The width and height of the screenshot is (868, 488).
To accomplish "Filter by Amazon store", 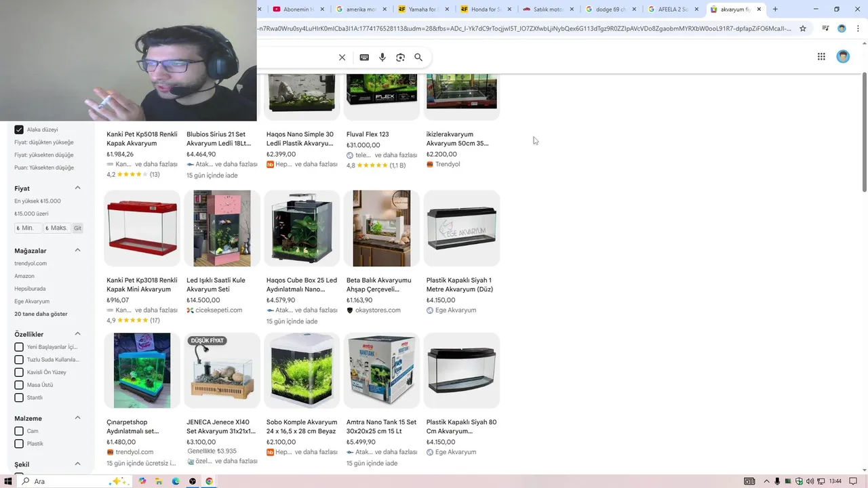I will pos(24,276).
